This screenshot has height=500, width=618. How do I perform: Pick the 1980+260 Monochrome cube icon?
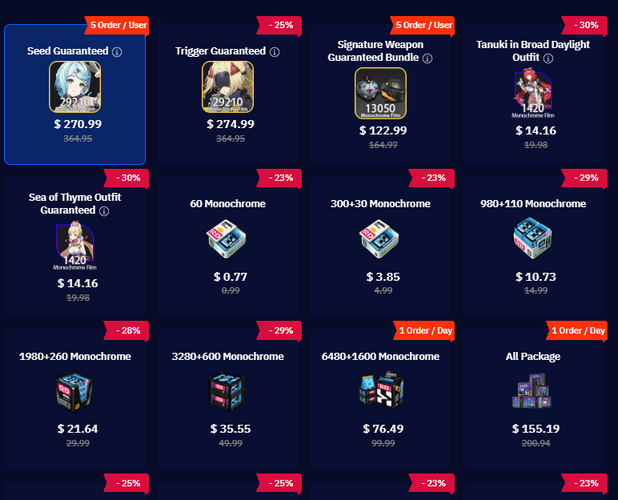74,392
